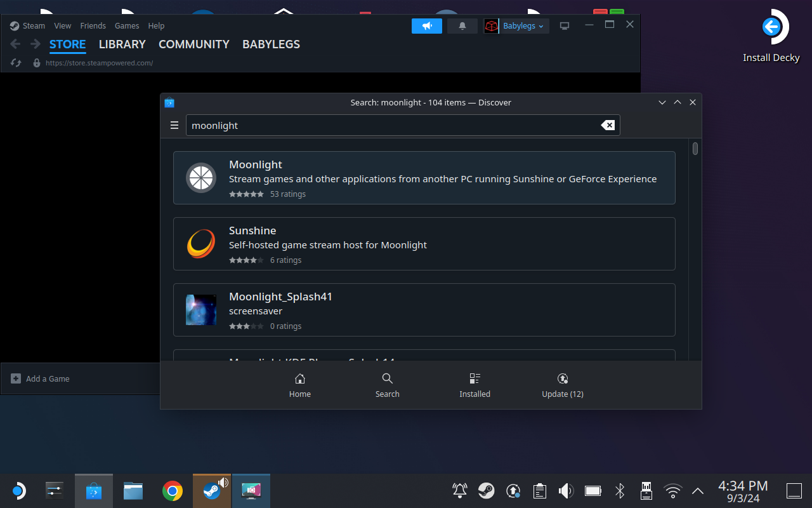
Task: Open the battery status tray icon
Action: pyautogui.click(x=593, y=491)
